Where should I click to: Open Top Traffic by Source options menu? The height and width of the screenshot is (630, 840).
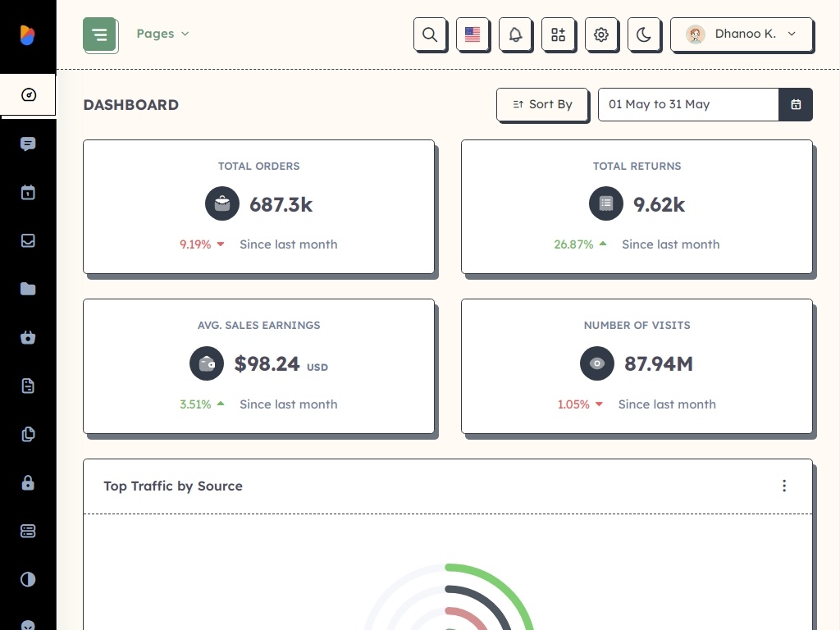[784, 486]
